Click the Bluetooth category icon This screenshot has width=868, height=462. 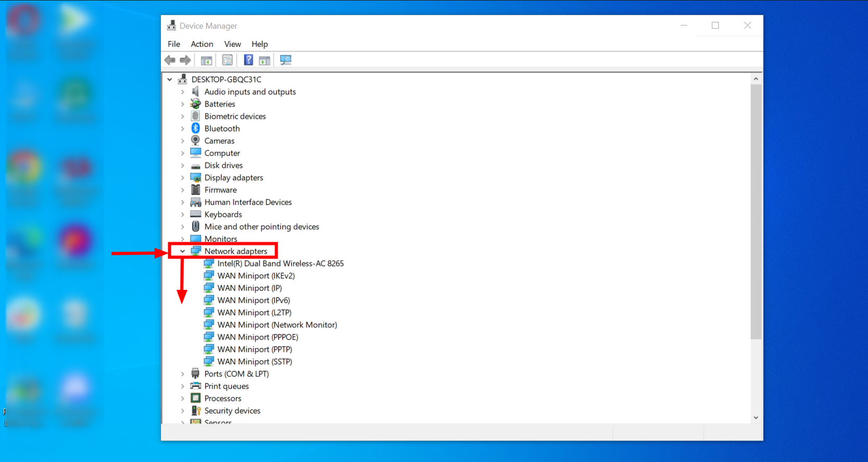pos(196,129)
